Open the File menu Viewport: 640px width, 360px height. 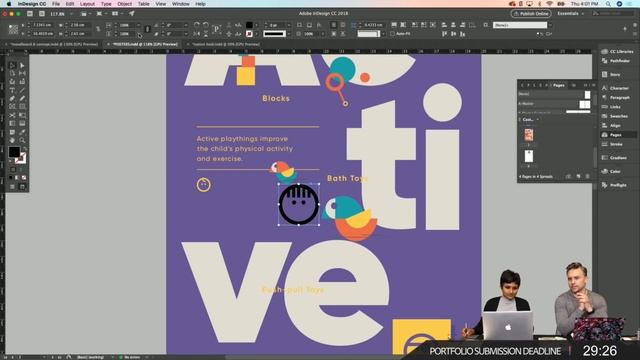pos(56,4)
